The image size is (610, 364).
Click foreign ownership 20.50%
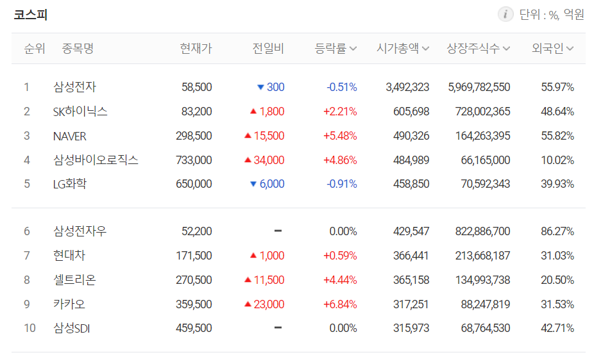(x=557, y=279)
